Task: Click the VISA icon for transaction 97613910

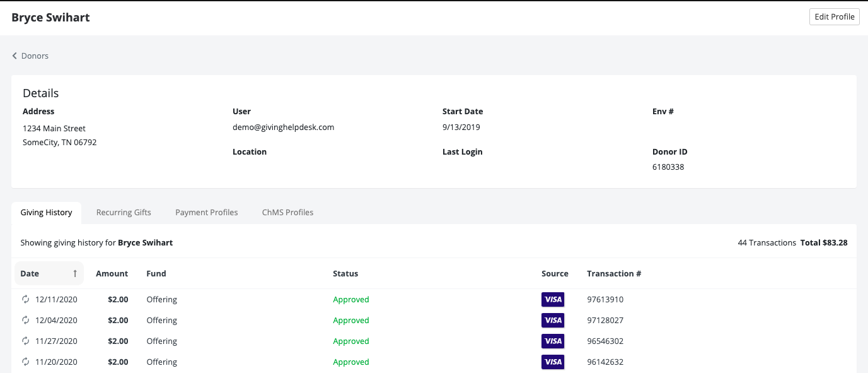Action: (552, 299)
